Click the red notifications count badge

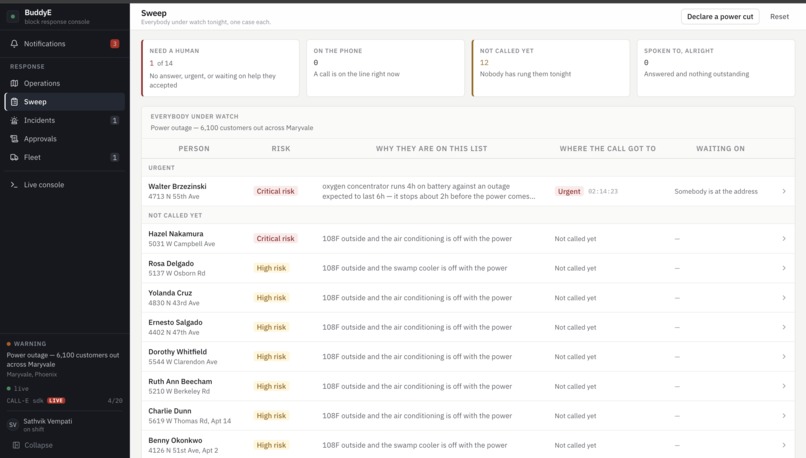pyautogui.click(x=115, y=44)
